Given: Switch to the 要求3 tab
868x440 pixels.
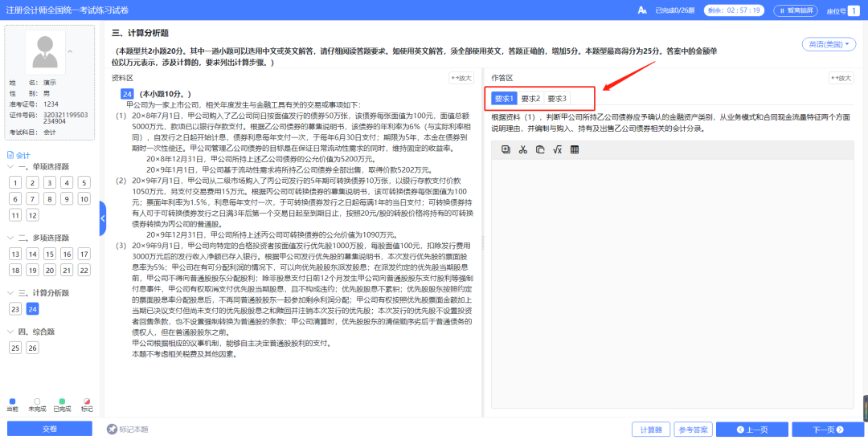Looking at the screenshot, I should (x=557, y=99).
